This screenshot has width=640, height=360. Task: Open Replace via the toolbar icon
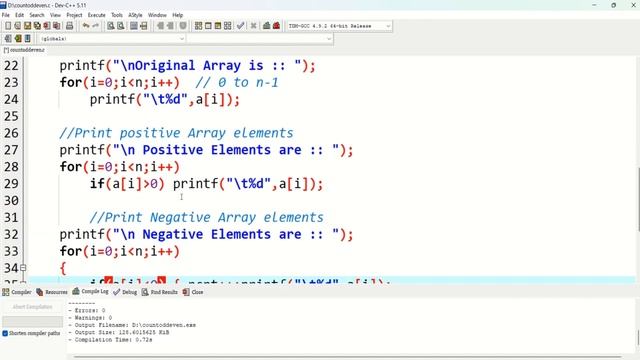(120, 26)
